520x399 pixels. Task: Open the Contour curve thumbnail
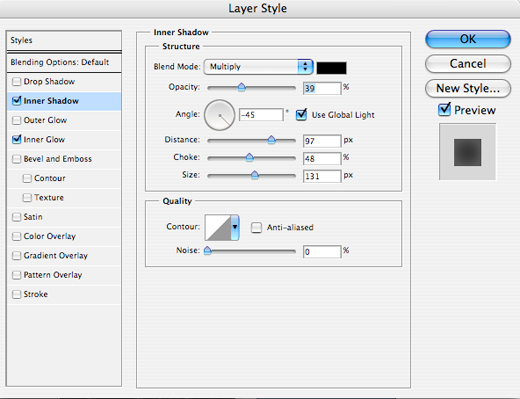pos(218,228)
